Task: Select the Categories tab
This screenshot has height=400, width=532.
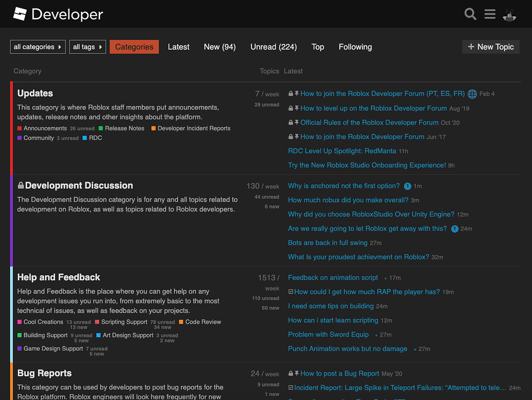Action: 134,47
